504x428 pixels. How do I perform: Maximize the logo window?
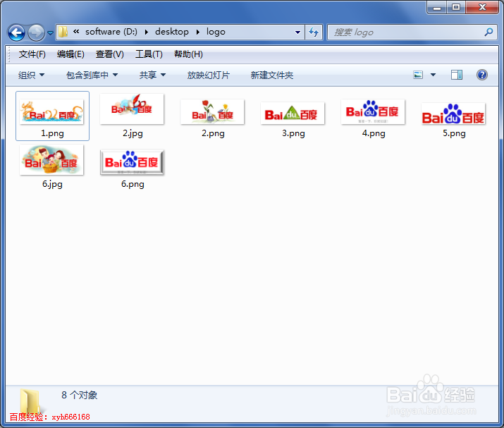point(456,7)
